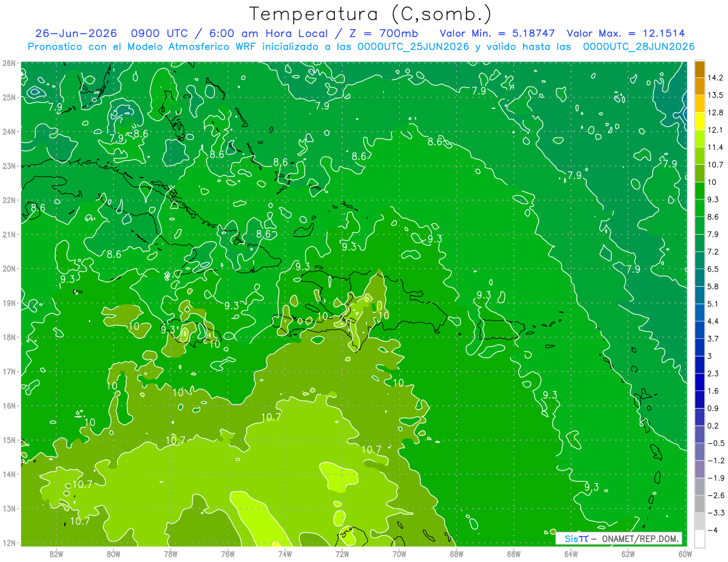Click the colorbar label '5.8'
This screenshot has width=728, height=562.
point(714,286)
